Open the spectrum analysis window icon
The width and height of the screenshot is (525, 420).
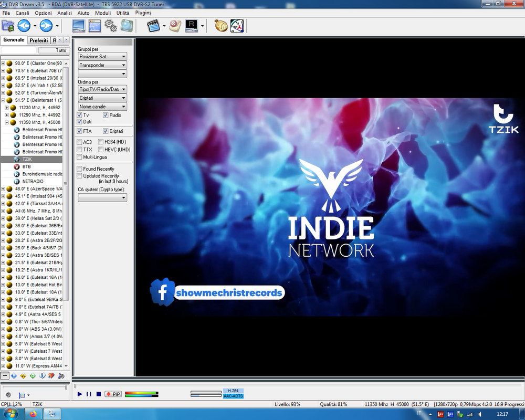click(94, 26)
